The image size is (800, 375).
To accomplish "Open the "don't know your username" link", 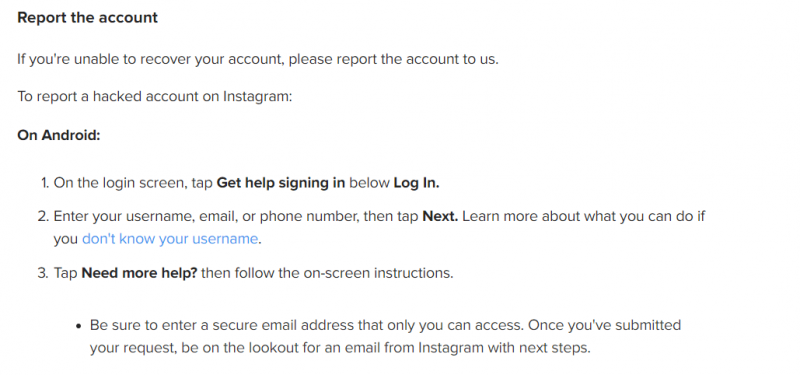I will tap(170, 239).
